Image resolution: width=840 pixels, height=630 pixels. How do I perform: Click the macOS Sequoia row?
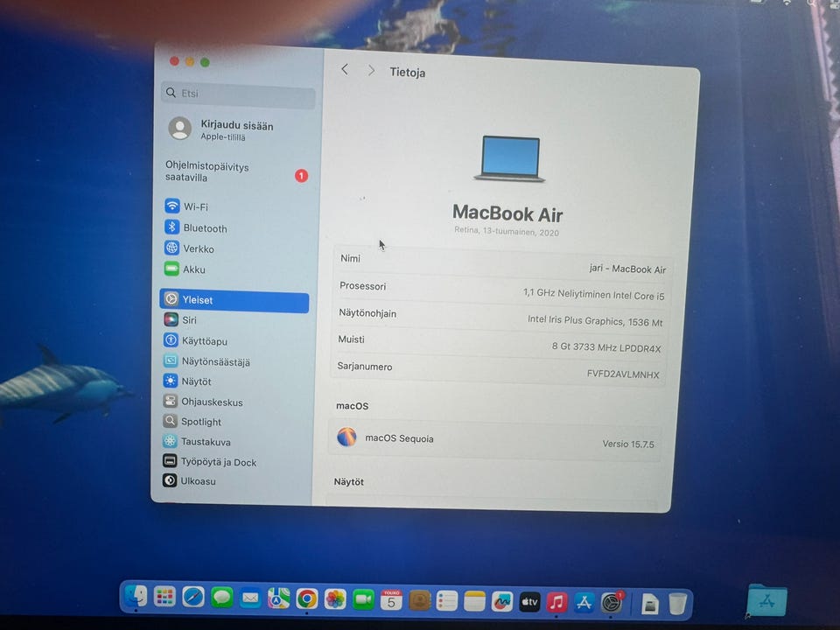point(494,440)
